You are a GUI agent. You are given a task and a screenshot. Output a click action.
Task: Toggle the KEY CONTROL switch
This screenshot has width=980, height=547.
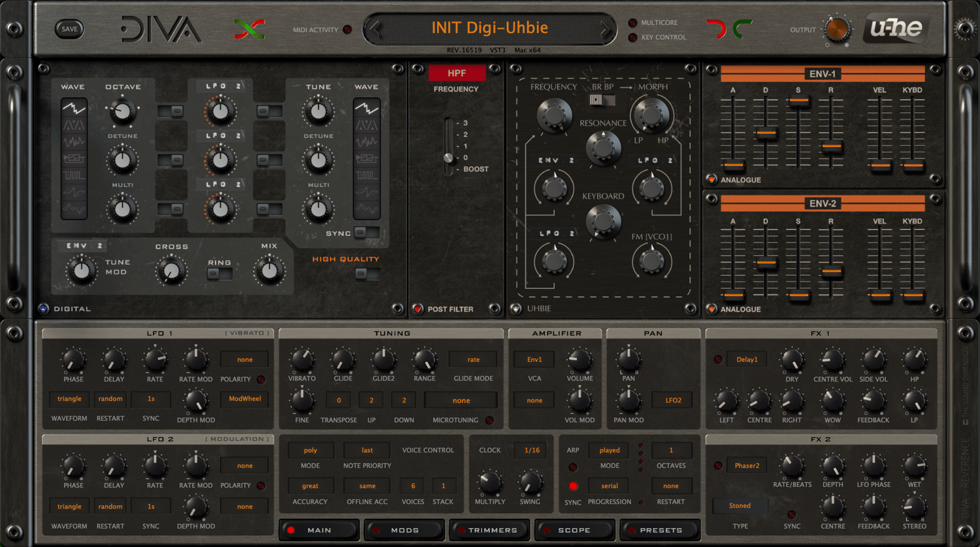point(632,37)
